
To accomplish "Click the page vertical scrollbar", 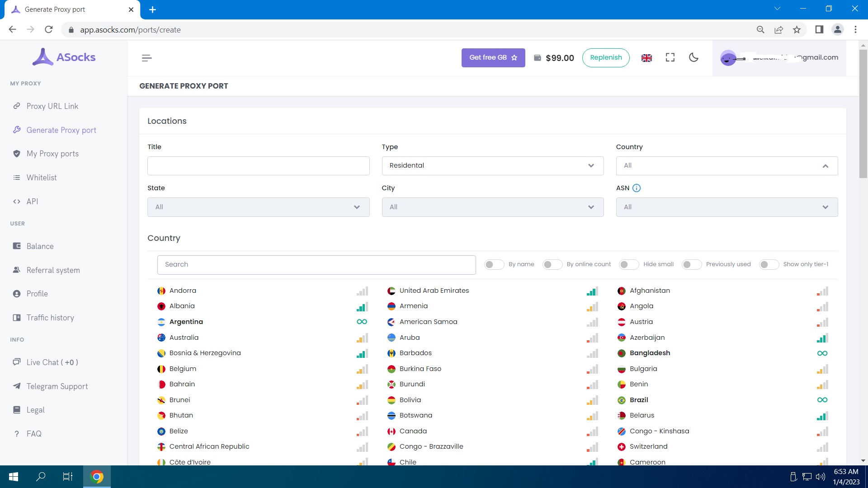I will 863,113.
